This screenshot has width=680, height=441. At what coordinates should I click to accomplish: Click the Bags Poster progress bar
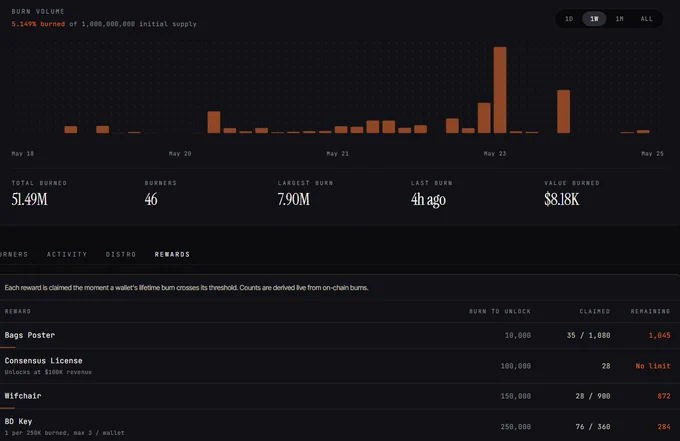coord(8,347)
